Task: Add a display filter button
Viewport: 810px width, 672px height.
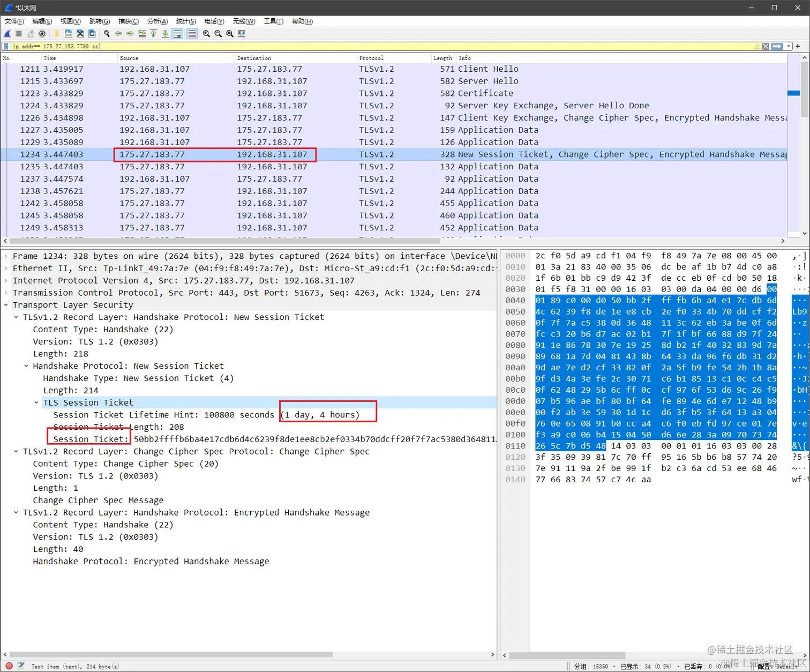Action: [798, 47]
